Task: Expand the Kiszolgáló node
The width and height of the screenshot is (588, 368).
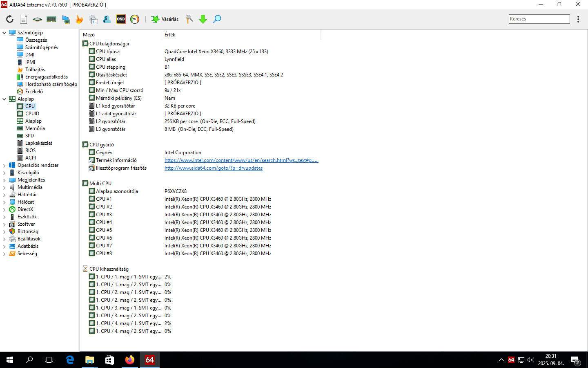Action: pos(4,173)
